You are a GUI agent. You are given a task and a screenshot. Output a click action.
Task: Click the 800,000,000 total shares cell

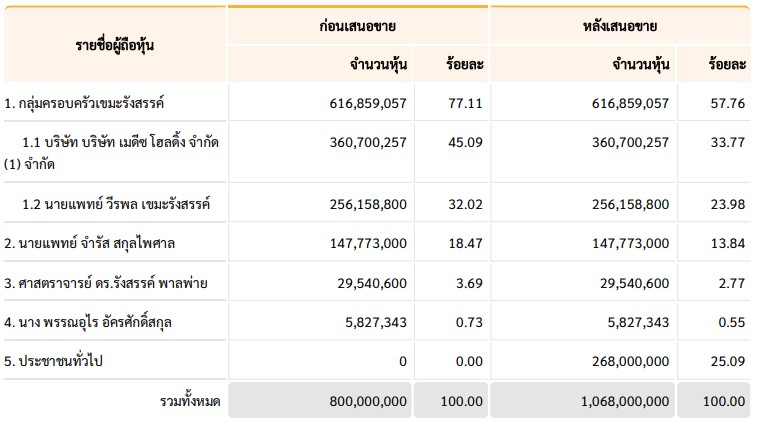[320, 401]
